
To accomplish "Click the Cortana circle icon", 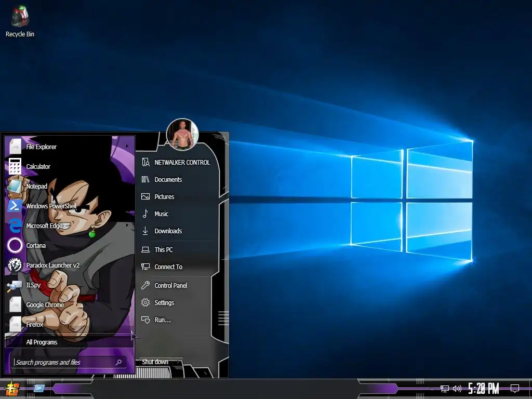I will (x=15, y=245).
